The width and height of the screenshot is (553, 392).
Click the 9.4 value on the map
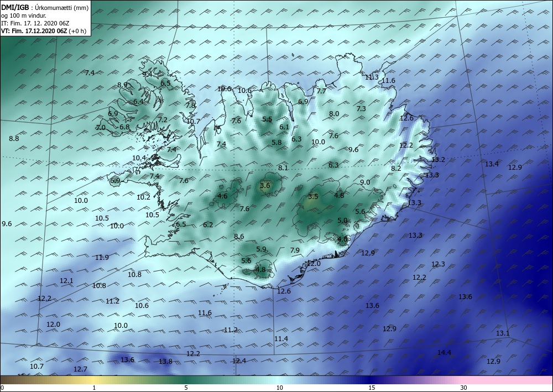click(147, 75)
